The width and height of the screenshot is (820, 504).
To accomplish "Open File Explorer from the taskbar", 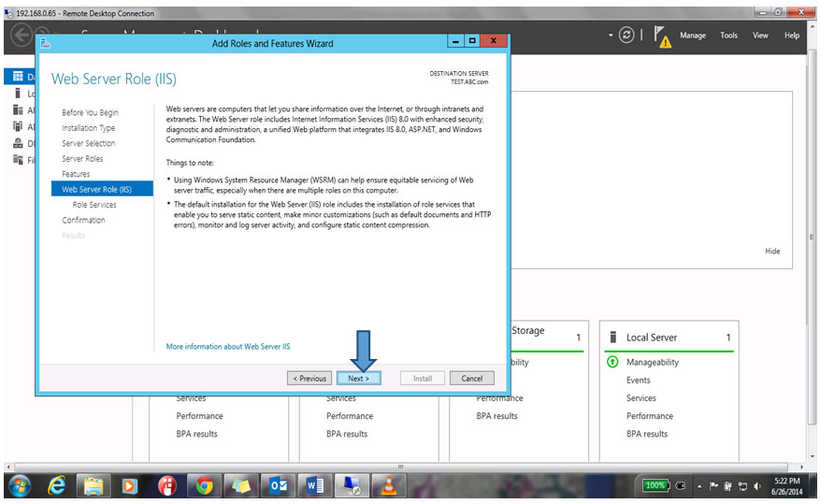I will tap(94, 487).
